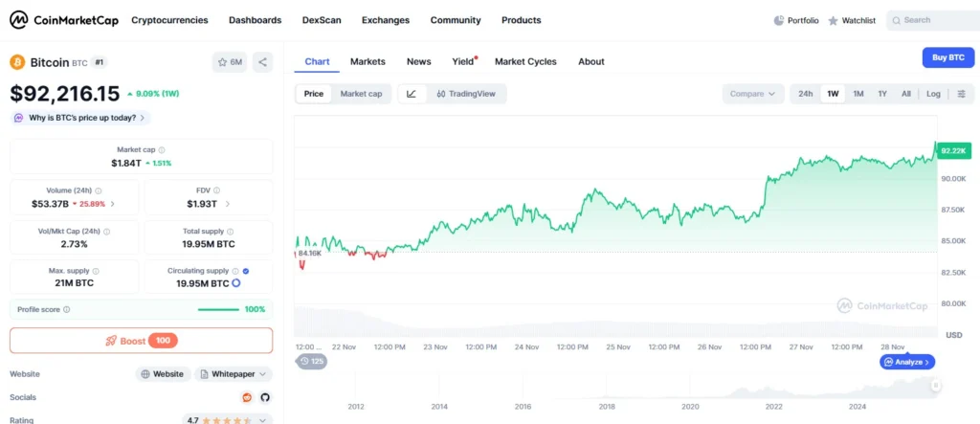
Task: Click the share icon button
Action: (x=262, y=62)
